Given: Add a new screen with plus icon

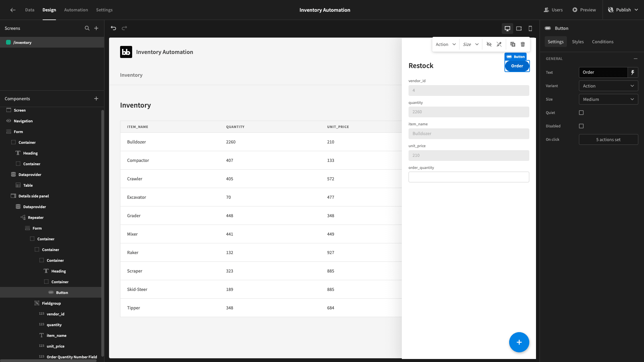Looking at the screenshot, I should pyautogui.click(x=96, y=28).
